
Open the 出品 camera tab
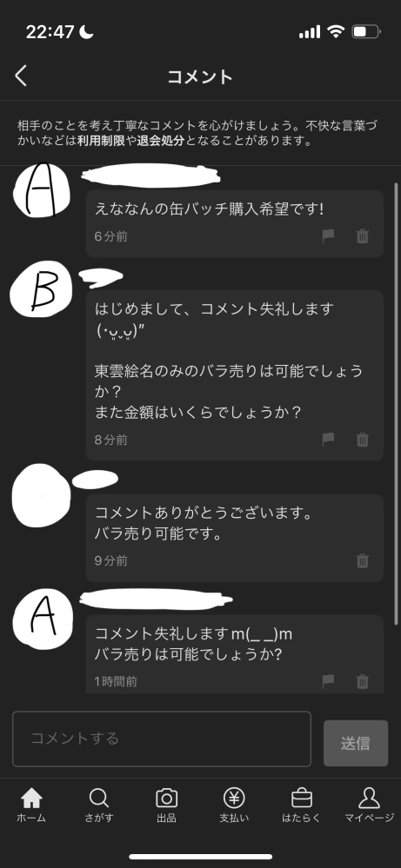click(166, 805)
